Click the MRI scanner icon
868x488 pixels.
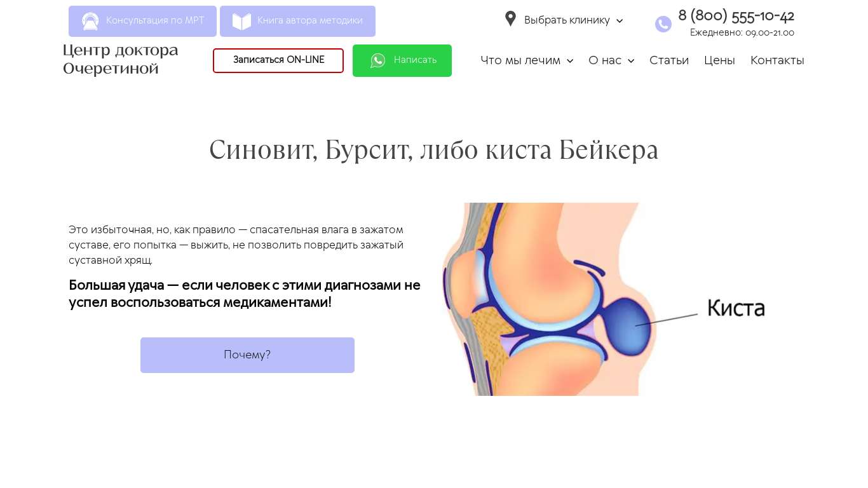[x=90, y=21]
